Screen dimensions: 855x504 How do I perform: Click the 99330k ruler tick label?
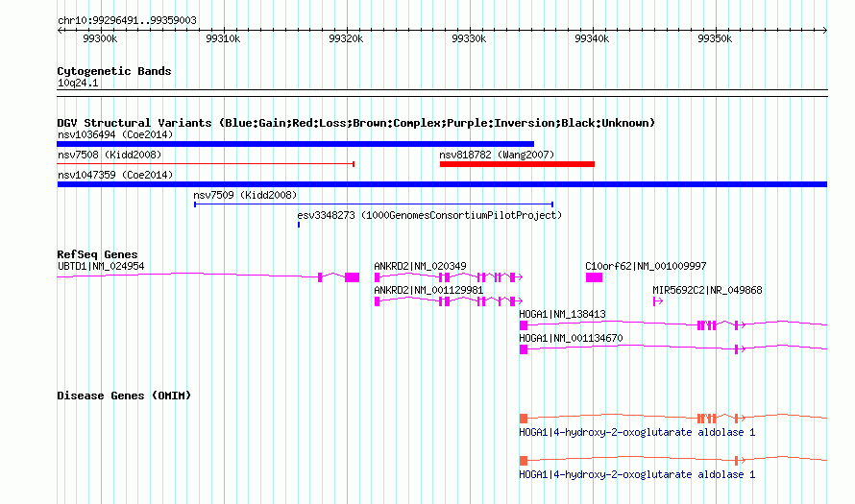(x=469, y=39)
